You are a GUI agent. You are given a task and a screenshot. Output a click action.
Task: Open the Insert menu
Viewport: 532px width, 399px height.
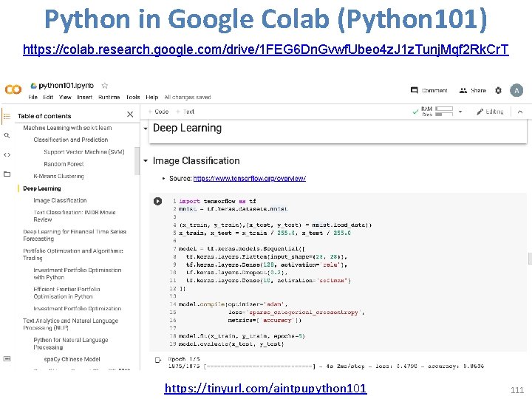84,97
